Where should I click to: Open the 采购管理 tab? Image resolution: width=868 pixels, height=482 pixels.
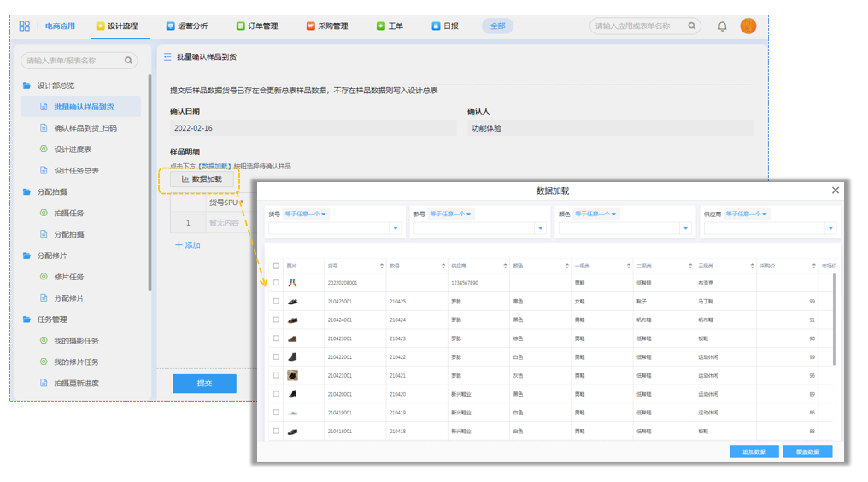pos(327,26)
